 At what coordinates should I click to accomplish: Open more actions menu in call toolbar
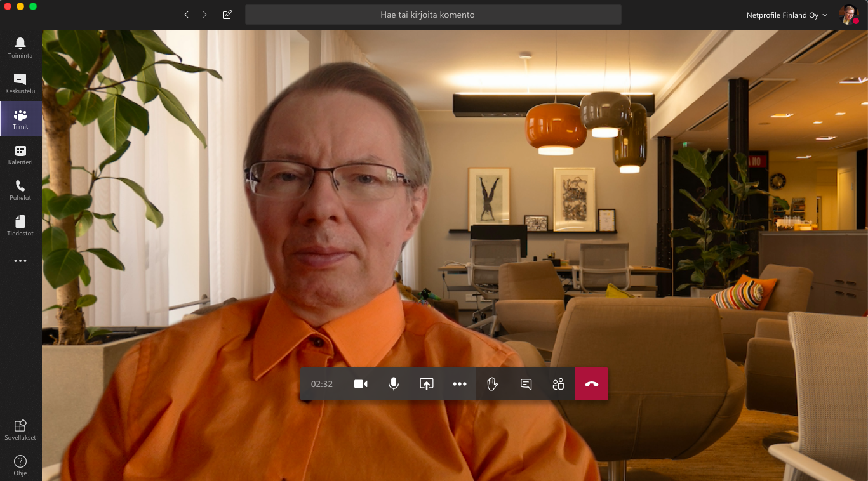[x=460, y=384]
